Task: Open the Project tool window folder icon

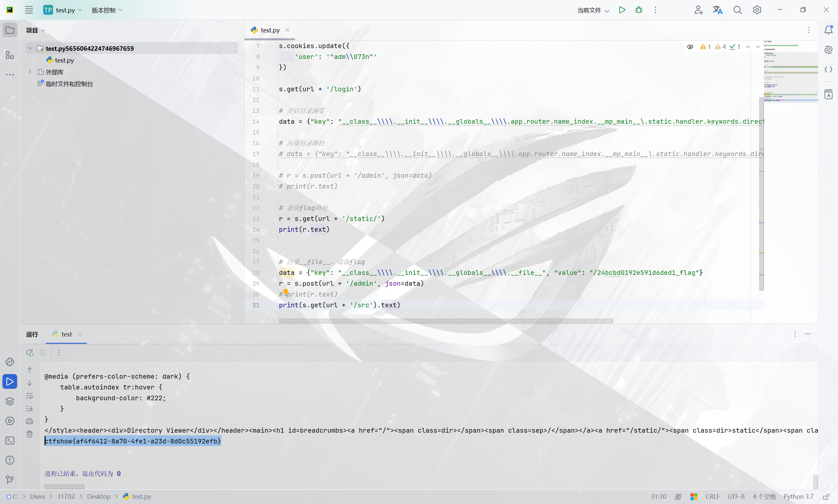Action: pos(10,30)
